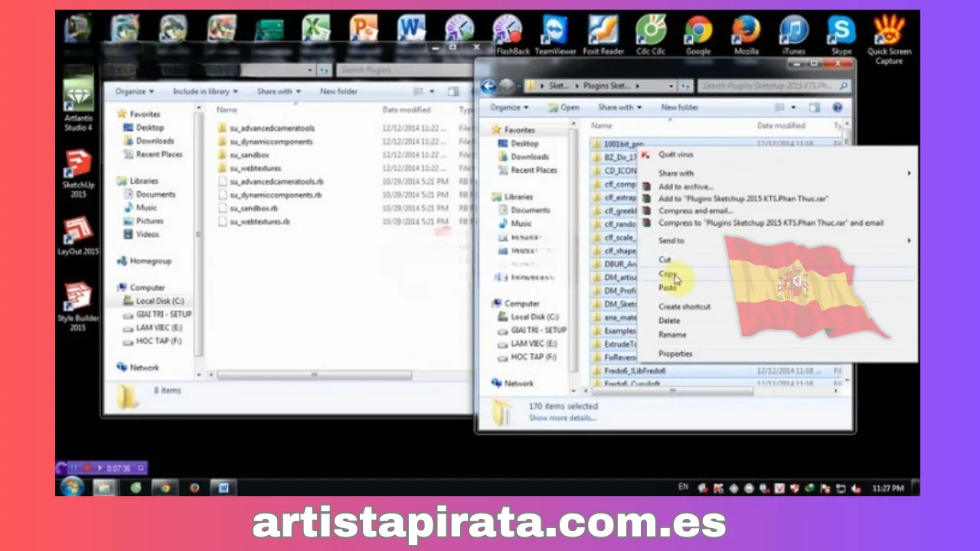Open the Word desktop shortcut
The image size is (980, 551).
click(x=411, y=28)
